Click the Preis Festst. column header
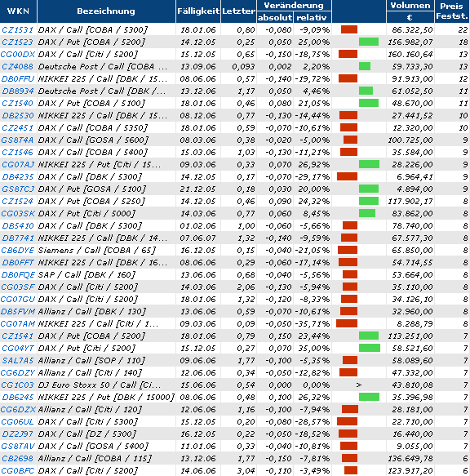Screen dimensions: 470x476 [x=452, y=11]
